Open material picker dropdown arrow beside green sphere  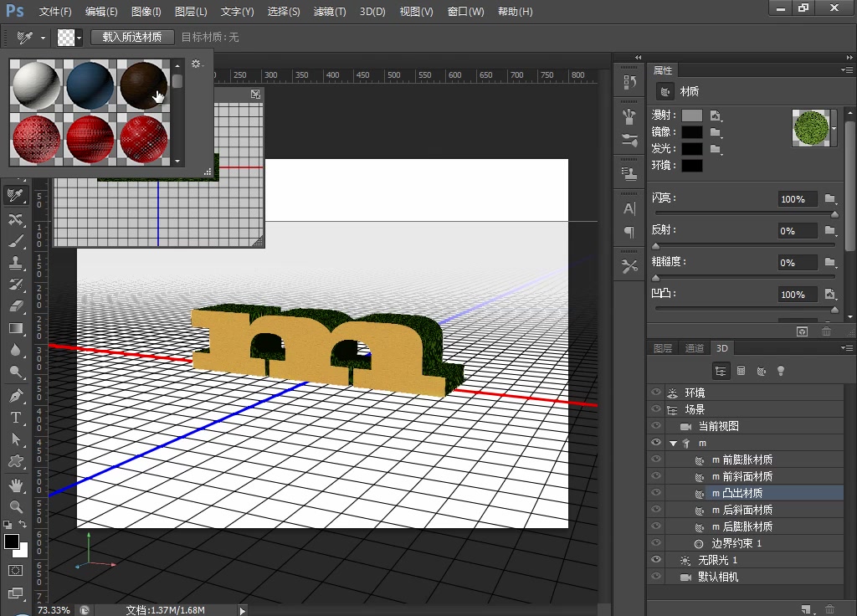coord(834,128)
